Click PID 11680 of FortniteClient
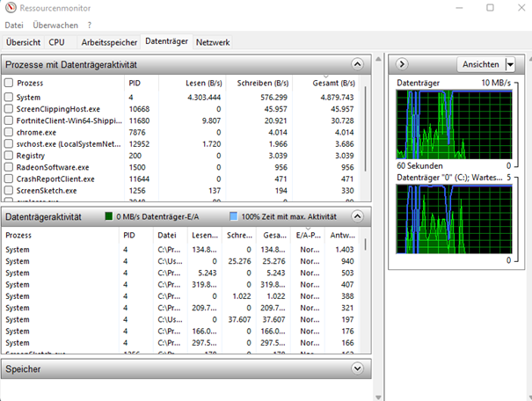The width and height of the screenshot is (532, 401). point(139,120)
